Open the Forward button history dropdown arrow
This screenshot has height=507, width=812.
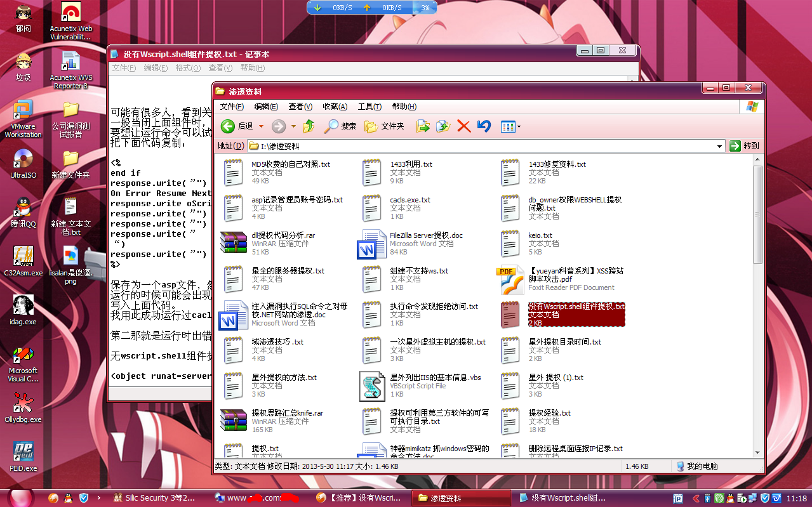[293, 126]
